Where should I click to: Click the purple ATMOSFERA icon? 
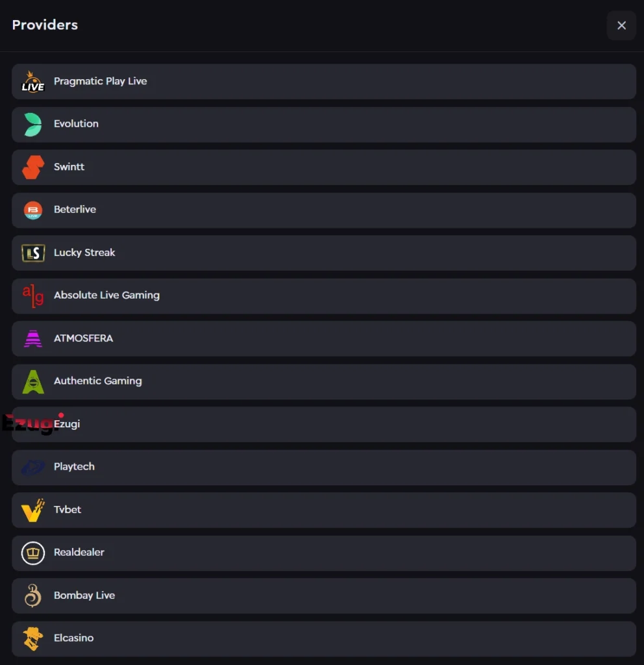32,338
